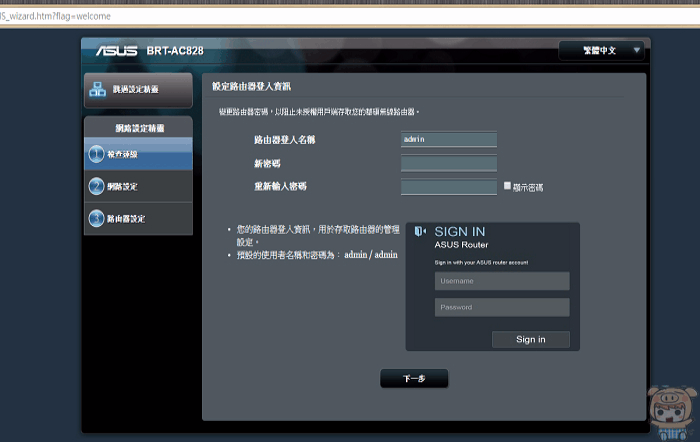Click the router icon beside SIGN IN
The image size is (700, 442).
(420, 231)
